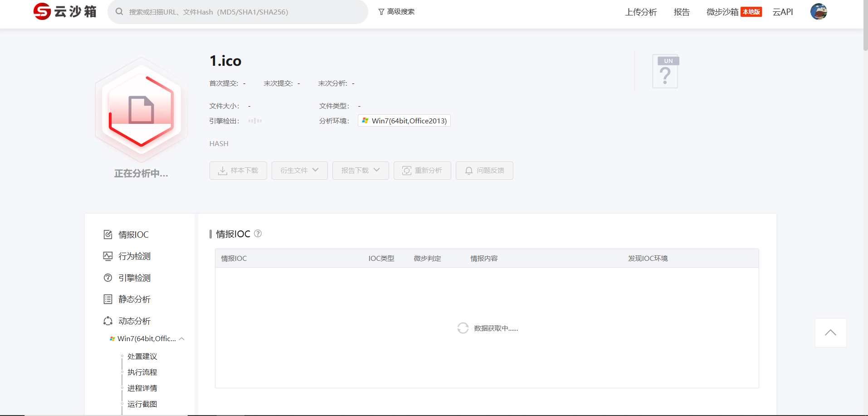Click the unknown file type icon
Image resolution: width=868 pixels, height=416 pixels.
tap(665, 72)
